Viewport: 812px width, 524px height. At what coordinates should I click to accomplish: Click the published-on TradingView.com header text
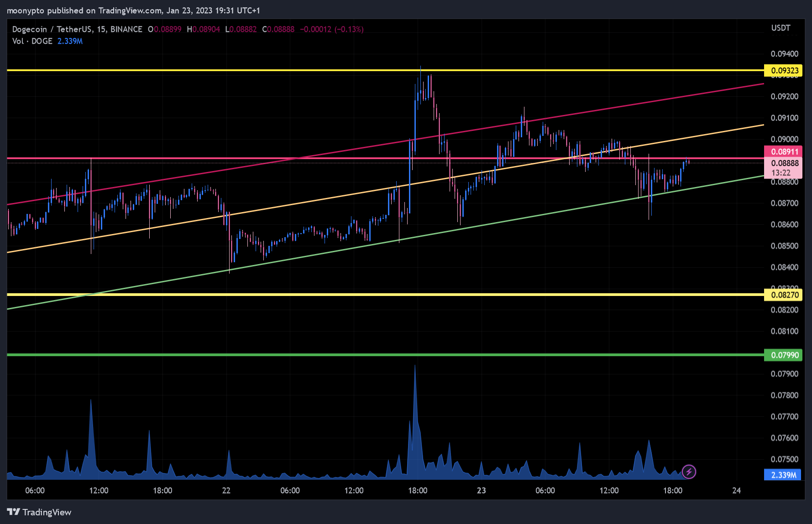133,10
